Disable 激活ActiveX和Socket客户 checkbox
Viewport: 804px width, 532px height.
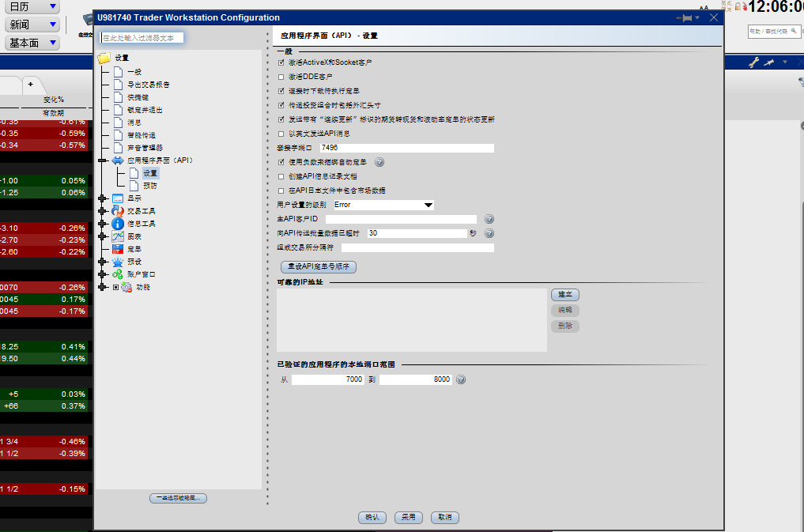point(281,62)
